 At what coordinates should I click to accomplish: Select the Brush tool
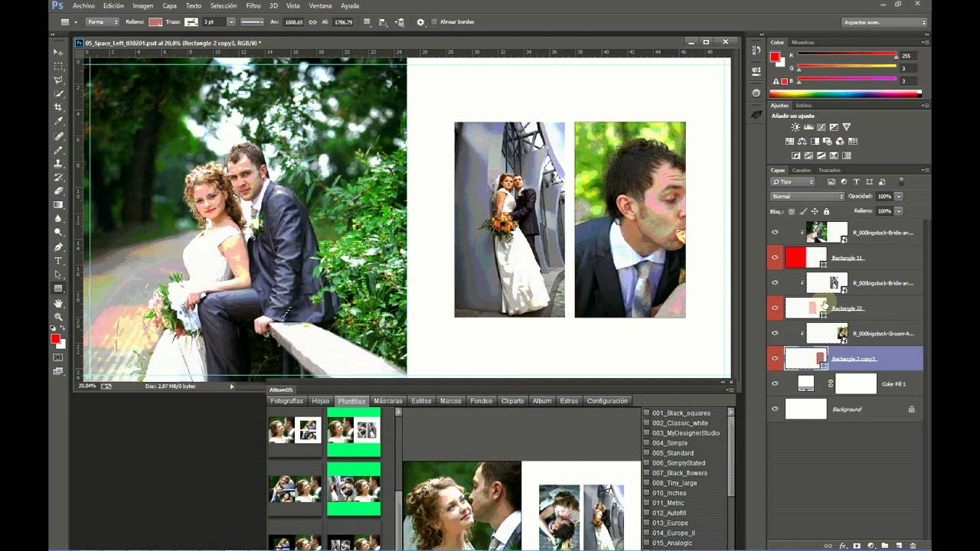coord(58,150)
